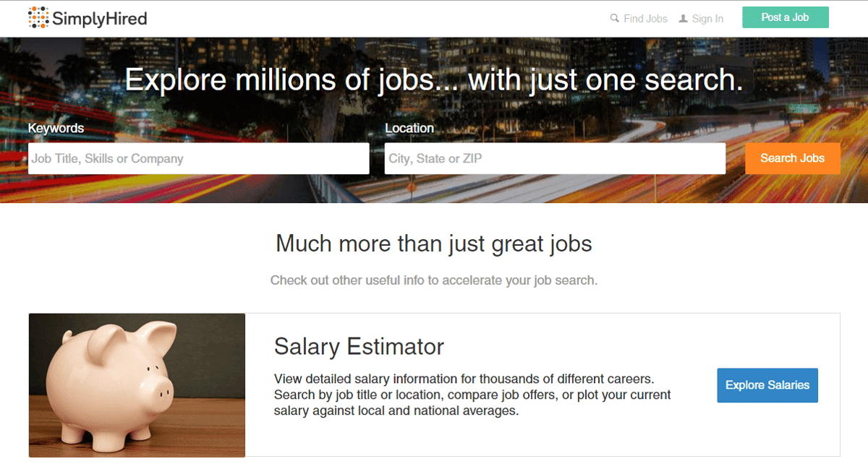Click the Location City, State or ZIP field

click(555, 158)
